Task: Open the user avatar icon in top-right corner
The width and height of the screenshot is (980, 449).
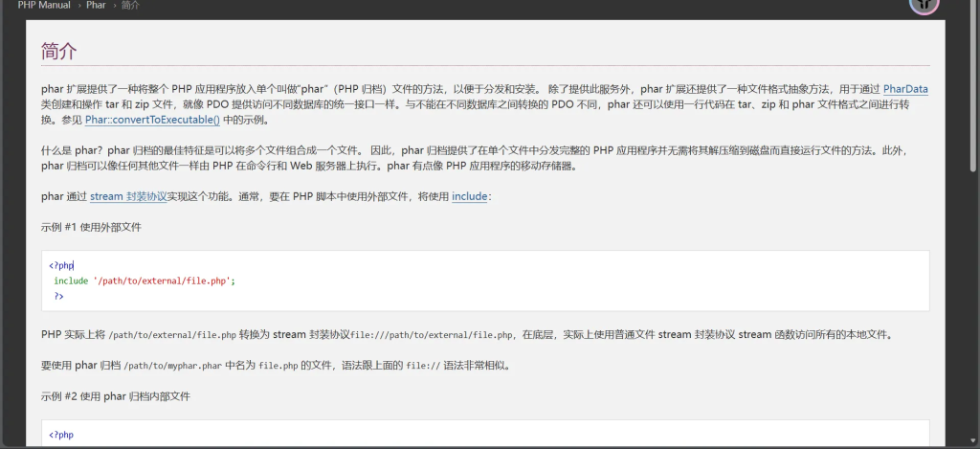Action: (x=924, y=5)
